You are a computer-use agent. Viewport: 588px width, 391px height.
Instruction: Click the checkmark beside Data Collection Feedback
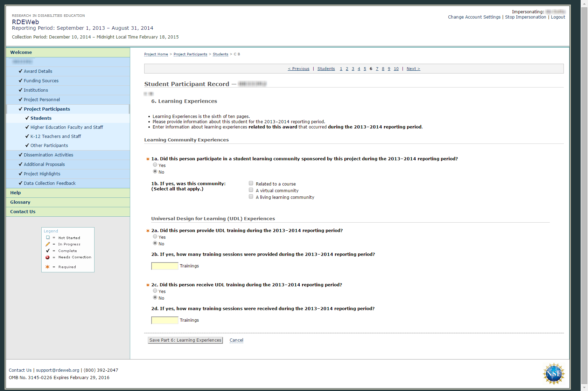[x=20, y=183]
